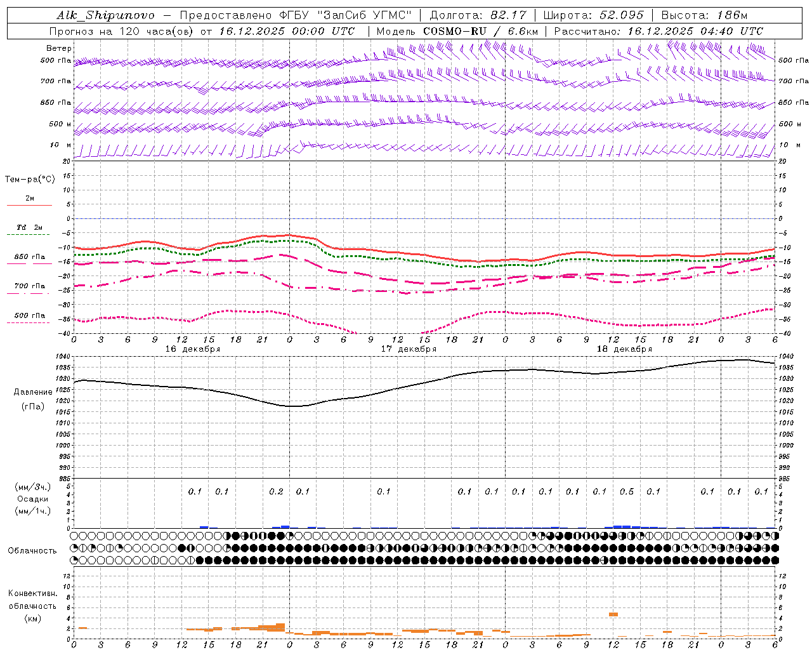The image size is (812, 650).
Task: Click the date label 17 декабря
Action: (409, 349)
